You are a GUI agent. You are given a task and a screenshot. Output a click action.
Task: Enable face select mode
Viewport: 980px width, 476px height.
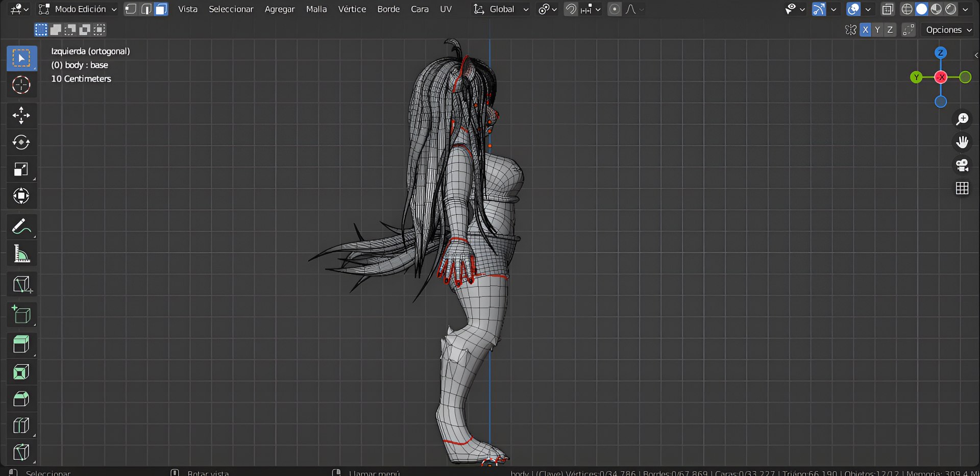pyautogui.click(x=161, y=9)
